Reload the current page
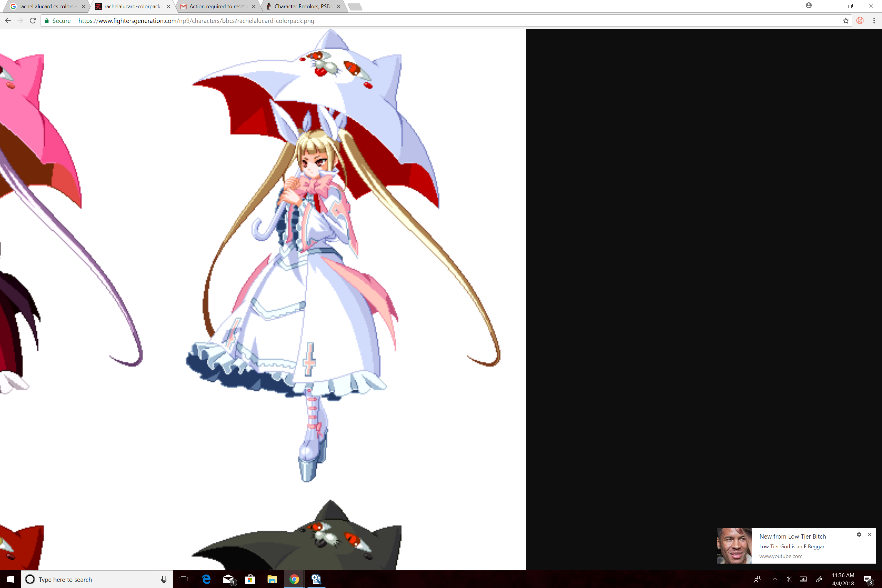 (33, 21)
